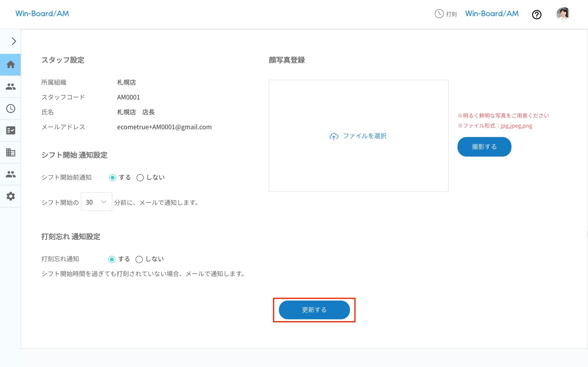588x367 pixels.
Task: Open the clock/attendance icon in the sidebar
Action: 10,108
